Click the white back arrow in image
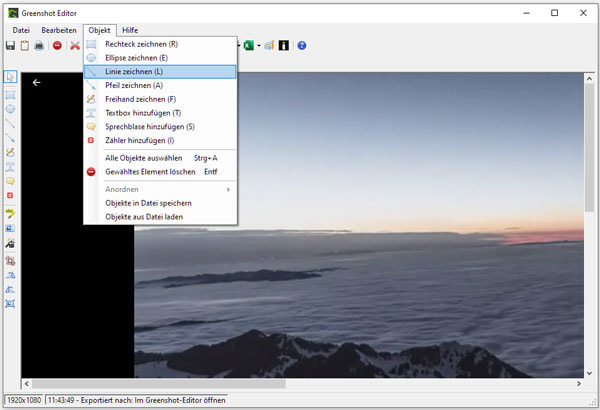This screenshot has width=600, height=410. [x=37, y=83]
